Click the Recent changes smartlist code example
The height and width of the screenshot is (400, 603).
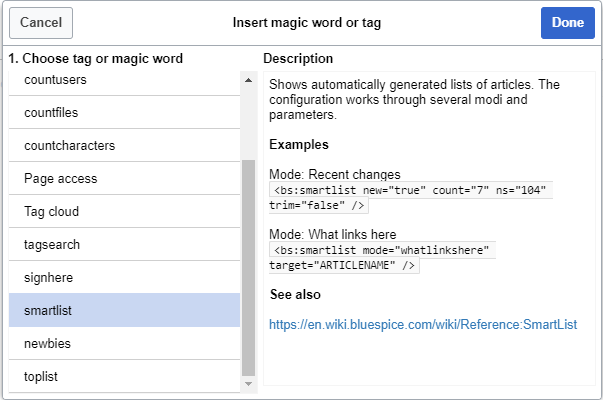point(410,198)
